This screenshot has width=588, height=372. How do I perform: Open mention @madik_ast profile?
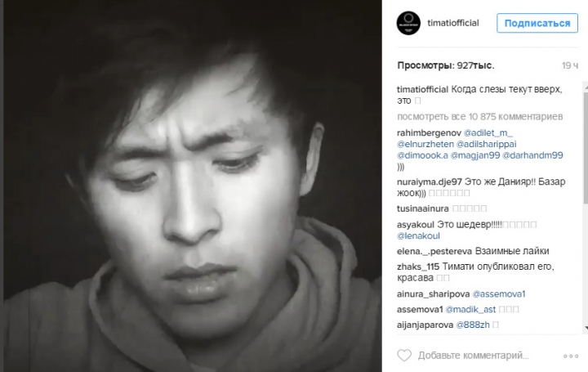[x=470, y=309]
